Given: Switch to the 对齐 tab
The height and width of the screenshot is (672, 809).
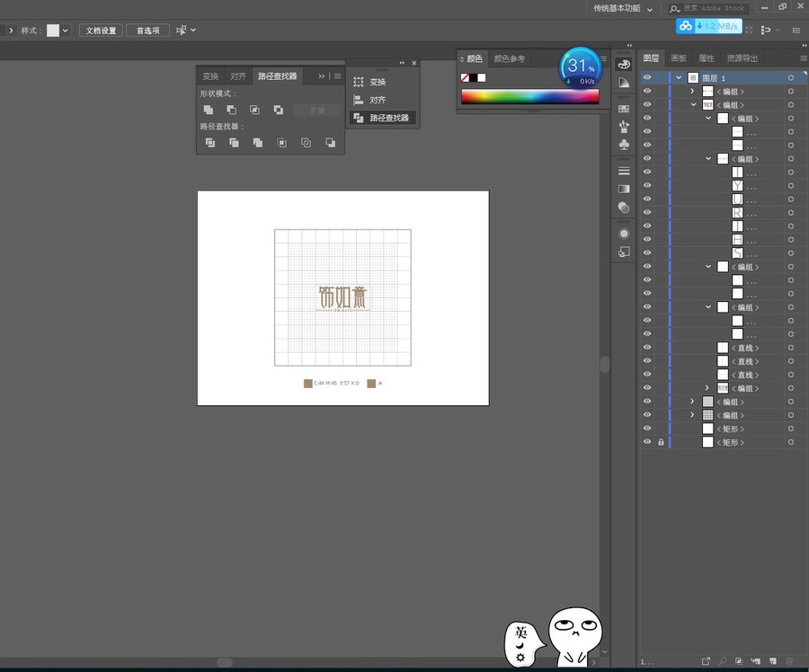Looking at the screenshot, I should pyautogui.click(x=238, y=76).
